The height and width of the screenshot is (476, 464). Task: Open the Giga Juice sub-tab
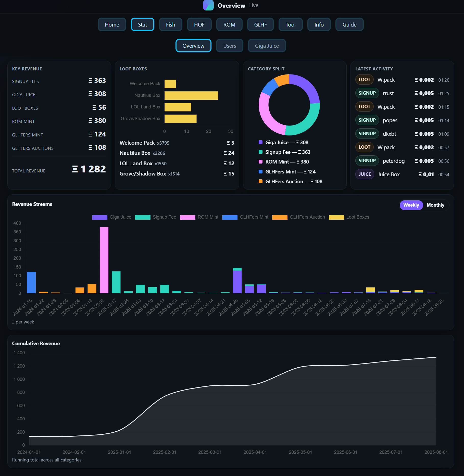pos(267,46)
